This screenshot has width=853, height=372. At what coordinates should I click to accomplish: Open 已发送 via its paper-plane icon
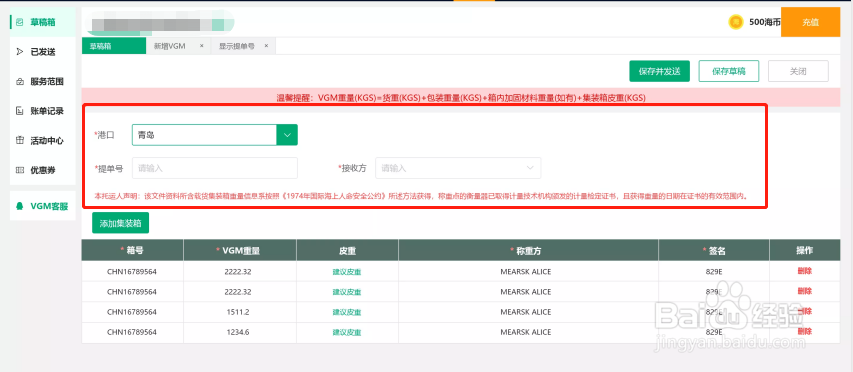click(x=20, y=52)
